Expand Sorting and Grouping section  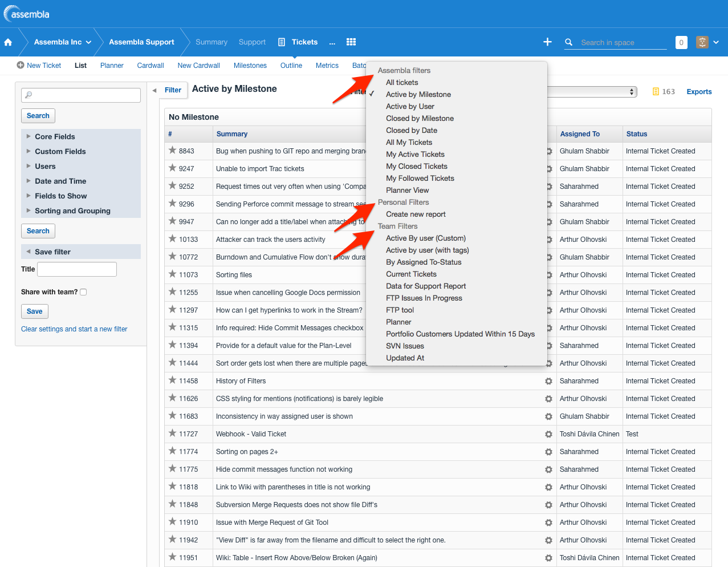81,210
